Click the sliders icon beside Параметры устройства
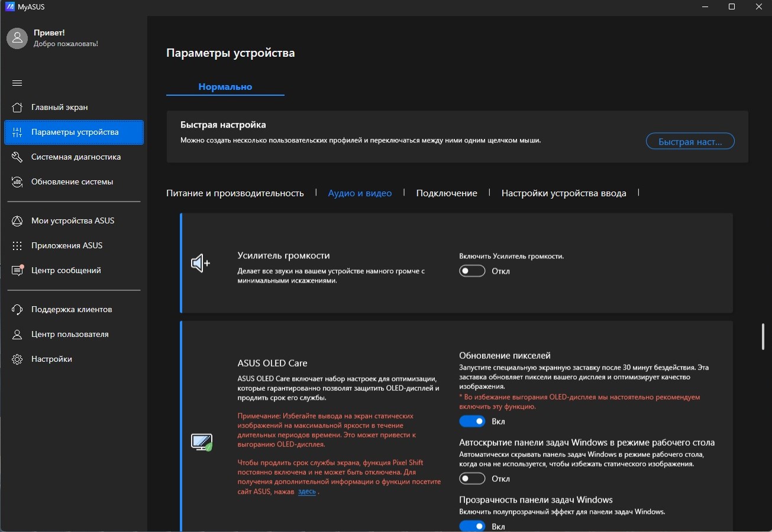The image size is (772, 532). (x=17, y=132)
